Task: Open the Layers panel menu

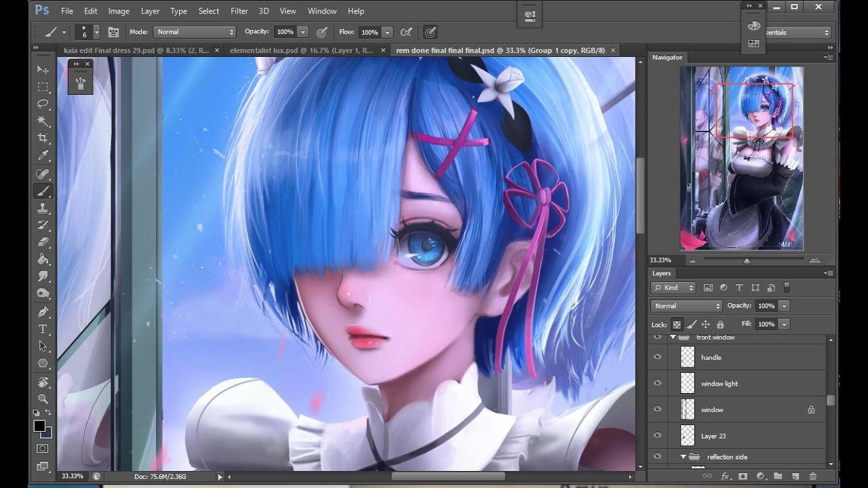Action: click(829, 273)
